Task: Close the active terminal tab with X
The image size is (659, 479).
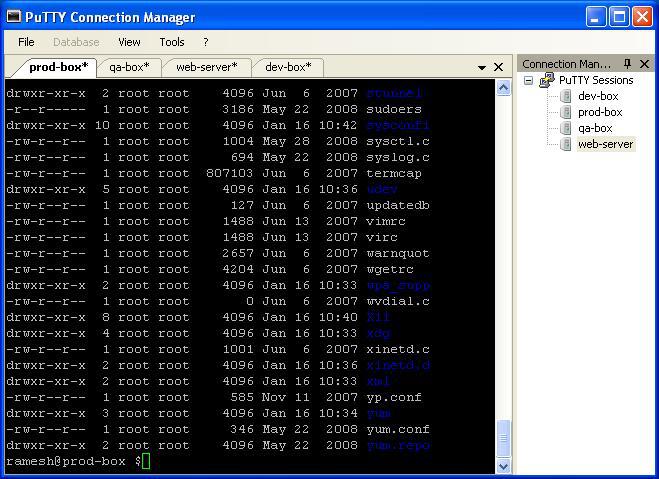Action: tap(499, 67)
